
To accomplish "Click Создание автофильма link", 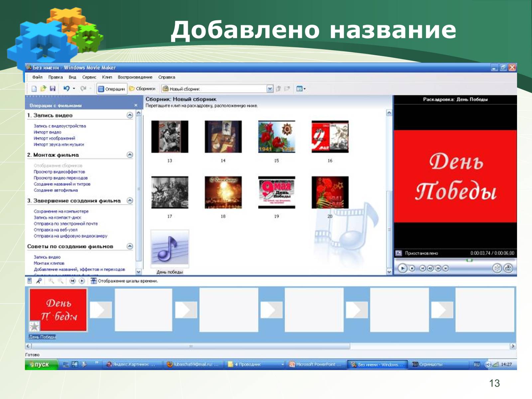I will tap(56, 190).
